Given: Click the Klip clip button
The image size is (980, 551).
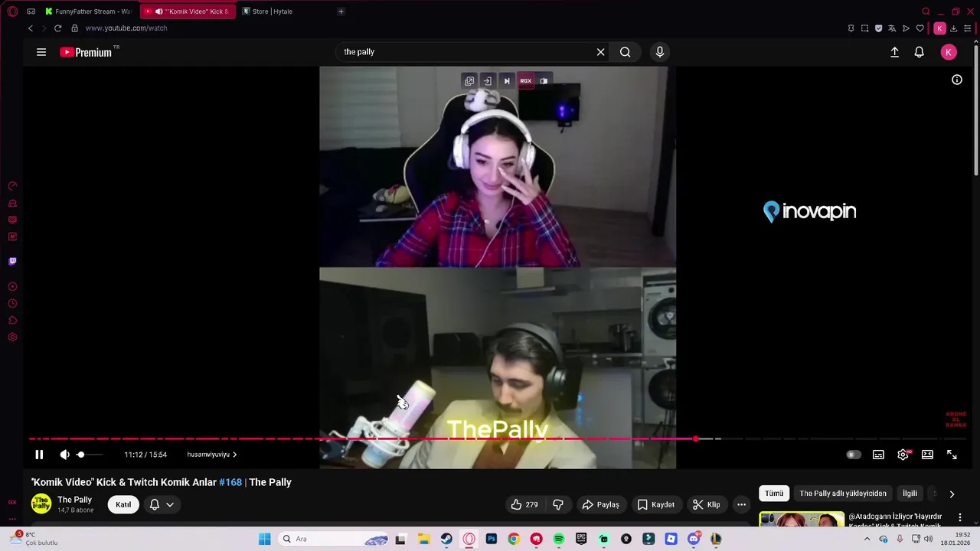Looking at the screenshot, I should [x=706, y=504].
